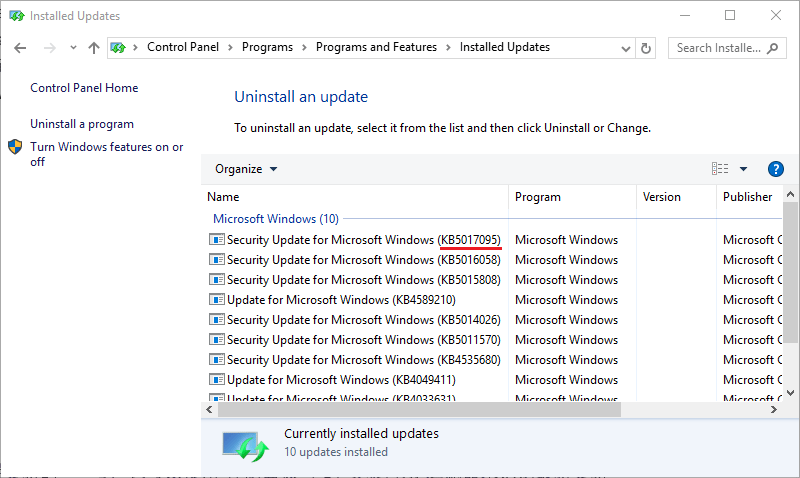Open Turn Windows features on or off
Screen dimensions: 800x478
point(107,154)
